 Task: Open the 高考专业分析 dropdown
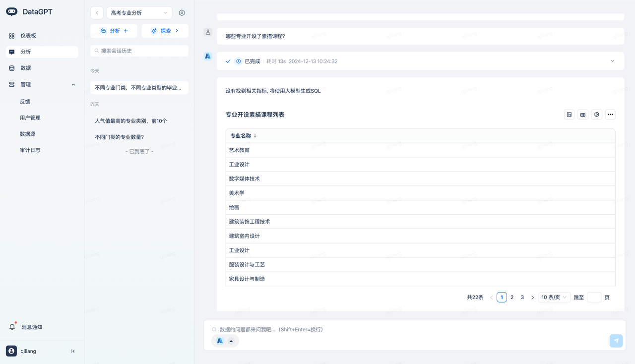(139, 13)
